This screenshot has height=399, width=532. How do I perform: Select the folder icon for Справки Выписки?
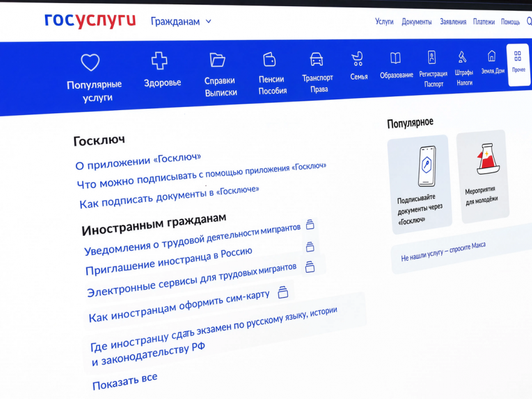217,59
